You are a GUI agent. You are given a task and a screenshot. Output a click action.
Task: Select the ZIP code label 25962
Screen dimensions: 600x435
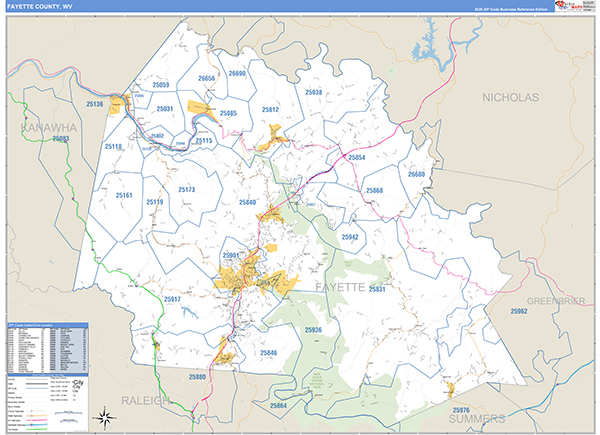519,311
